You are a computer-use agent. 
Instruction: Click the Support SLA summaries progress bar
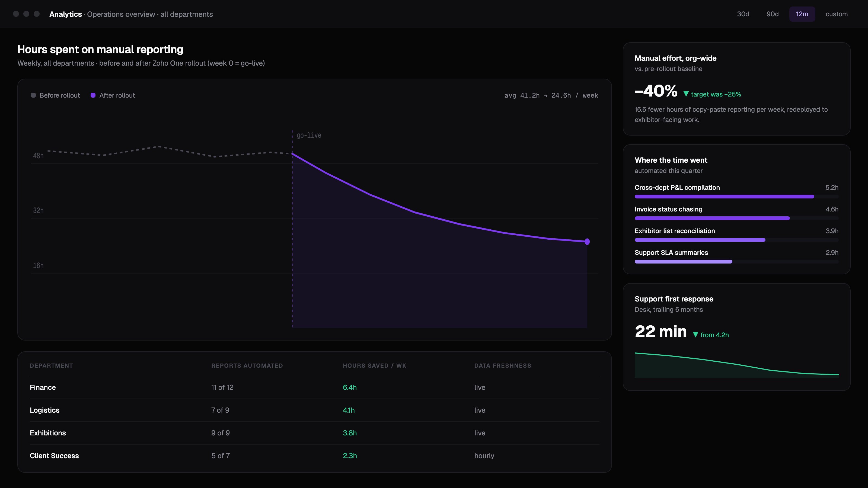point(737,262)
